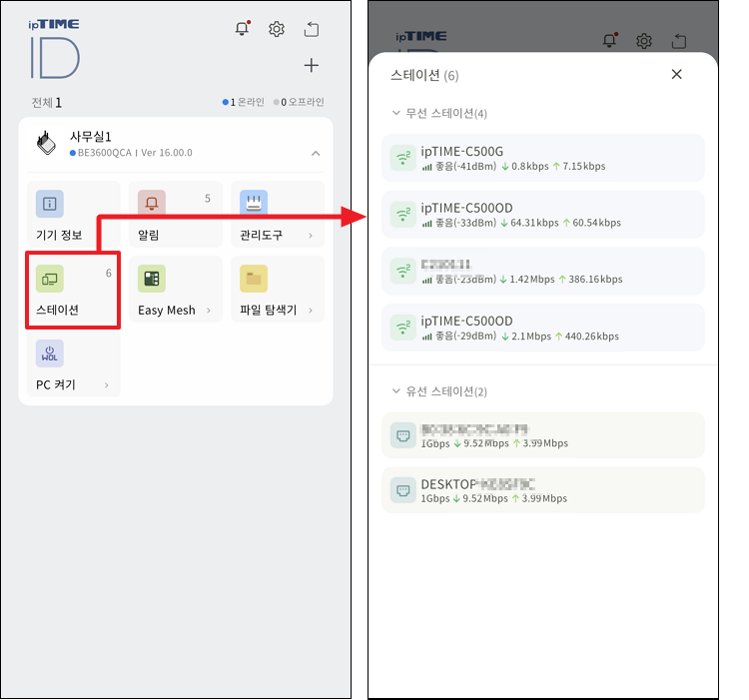Click the Wi-Fi icon of ipTIME-C500G
This screenshot has height=700, width=749.
tap(403, 158)
